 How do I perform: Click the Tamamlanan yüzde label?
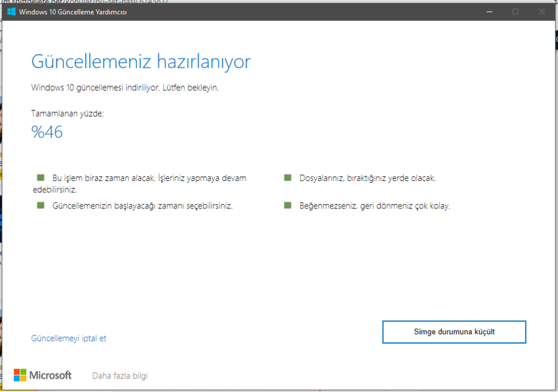67,114
